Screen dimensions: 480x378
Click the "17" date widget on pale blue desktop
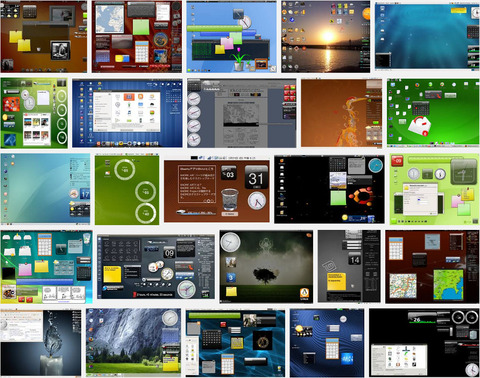click(85, 194)
